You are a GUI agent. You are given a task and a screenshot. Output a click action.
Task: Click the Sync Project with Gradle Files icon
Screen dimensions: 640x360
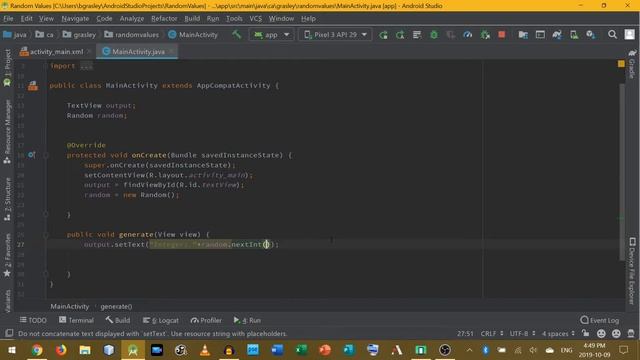coord(557,35)
